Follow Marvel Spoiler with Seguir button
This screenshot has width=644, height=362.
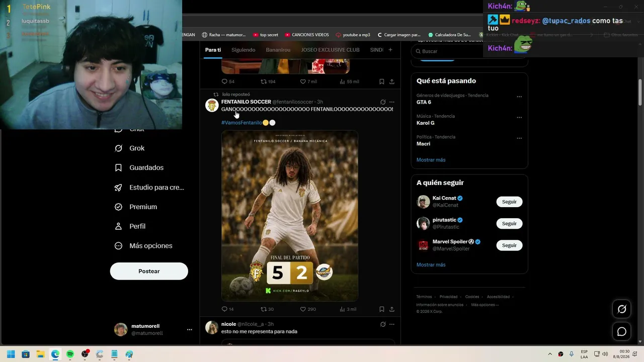point(509,245)
